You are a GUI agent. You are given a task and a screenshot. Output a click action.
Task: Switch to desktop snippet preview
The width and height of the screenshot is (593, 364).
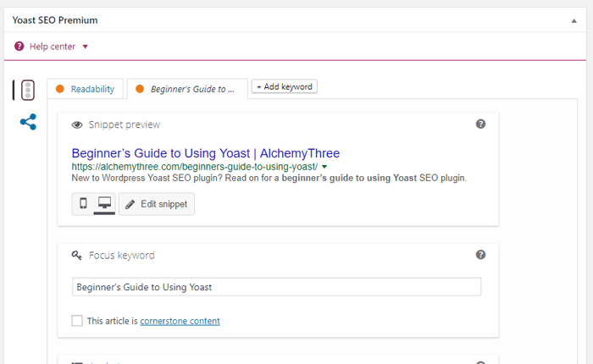pos(105,203)
